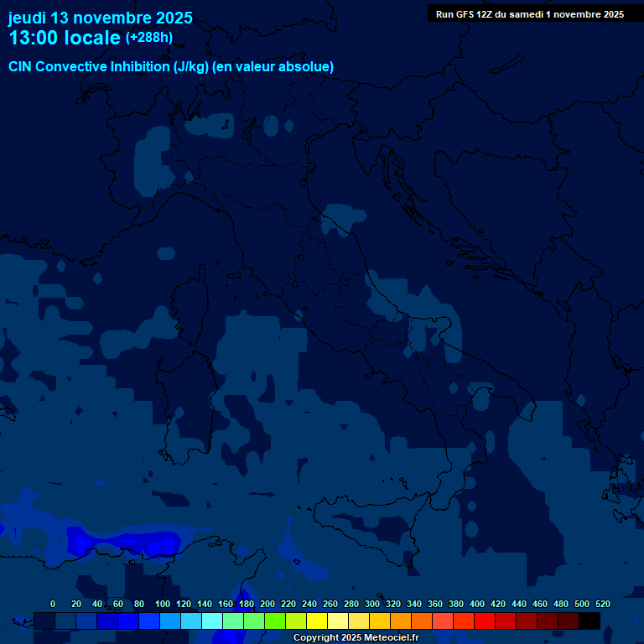This screenshot has height=644, width=644.
Task: Click the legend swatch between 80 and 100
Action: (x=149, y=621)
